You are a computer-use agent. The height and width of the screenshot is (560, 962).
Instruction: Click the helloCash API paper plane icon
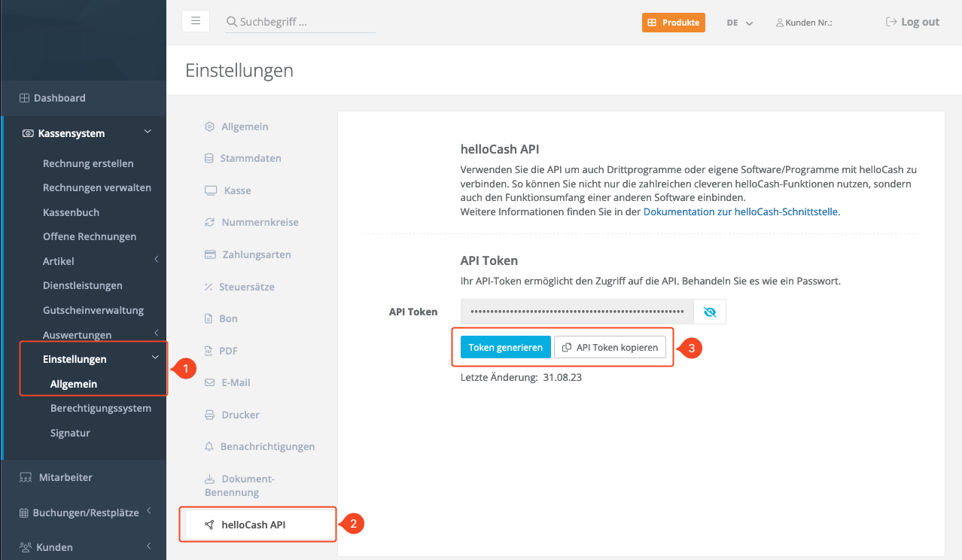210,525
